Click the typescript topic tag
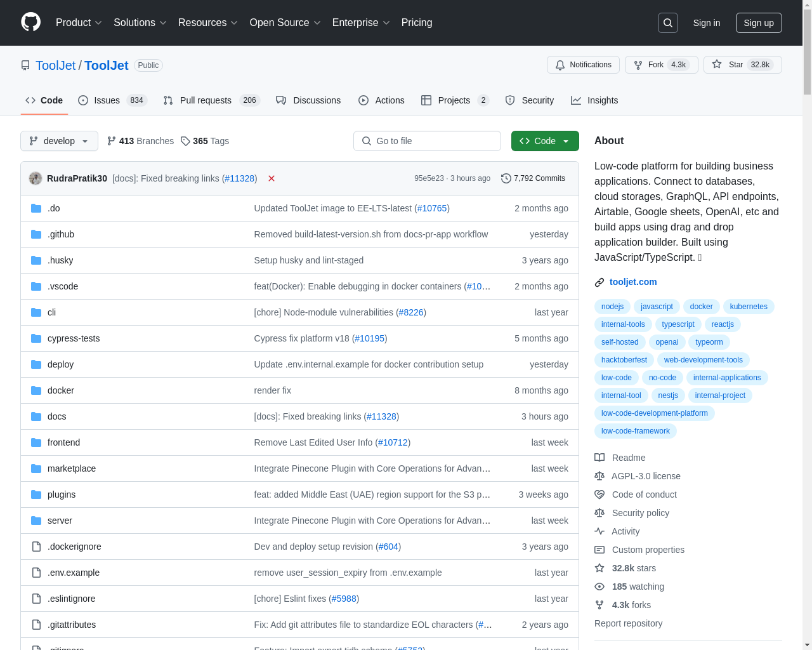Viewport: 812px width, 650px height. coord(678,324)
